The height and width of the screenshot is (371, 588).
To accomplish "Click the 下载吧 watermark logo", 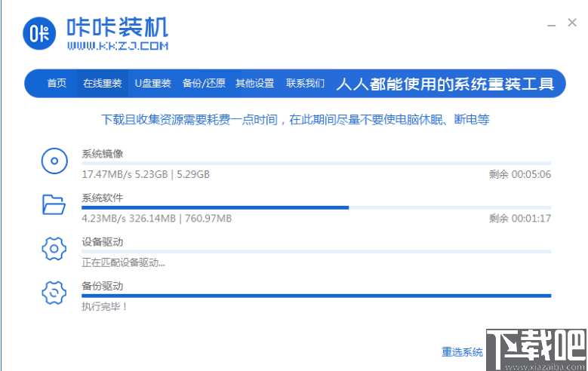I will pyautogui.click(x=537, y=348).
